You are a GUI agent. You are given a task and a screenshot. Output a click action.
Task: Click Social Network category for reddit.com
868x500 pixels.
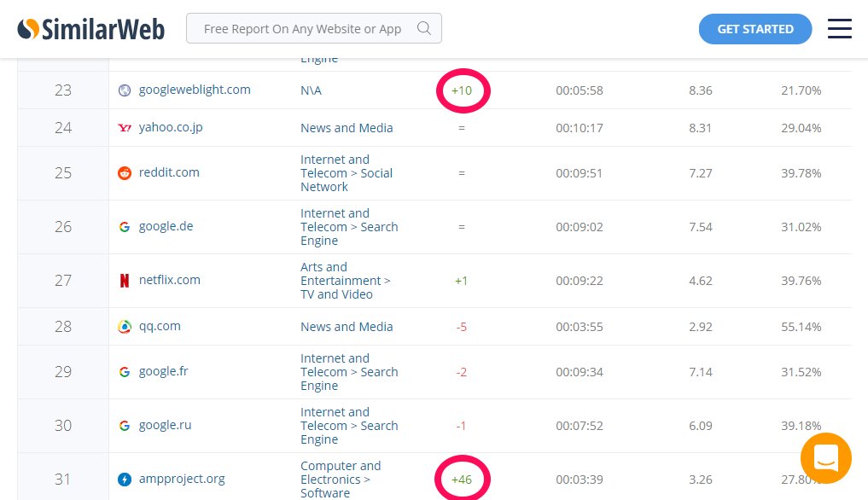[347, 173]
